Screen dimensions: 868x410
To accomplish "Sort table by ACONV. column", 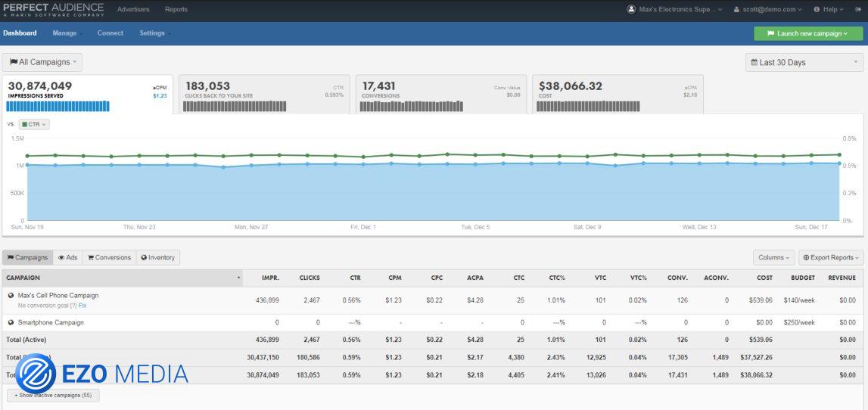I will [x=717, y=278].
